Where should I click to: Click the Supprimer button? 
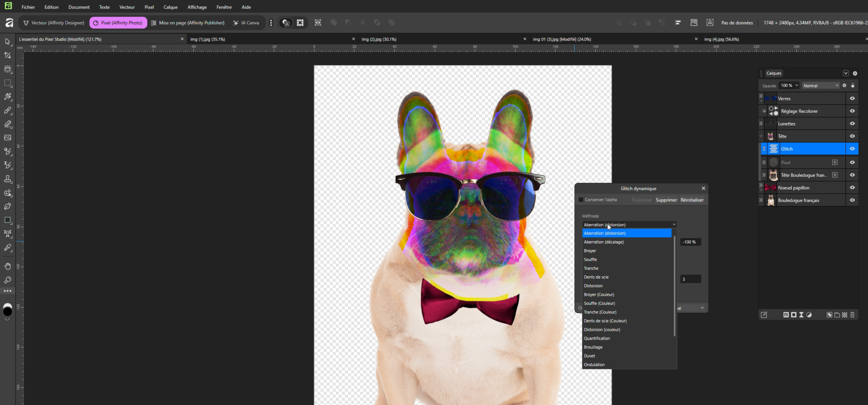[666, 200]
